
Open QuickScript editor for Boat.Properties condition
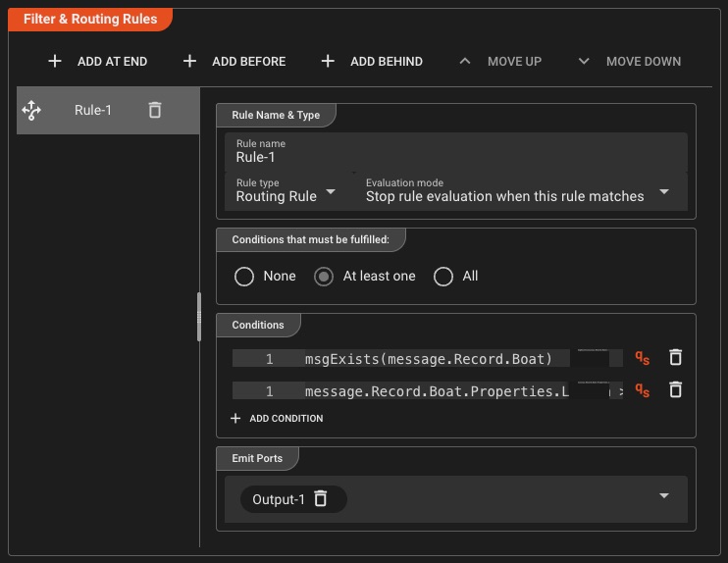tap(642, 390)
